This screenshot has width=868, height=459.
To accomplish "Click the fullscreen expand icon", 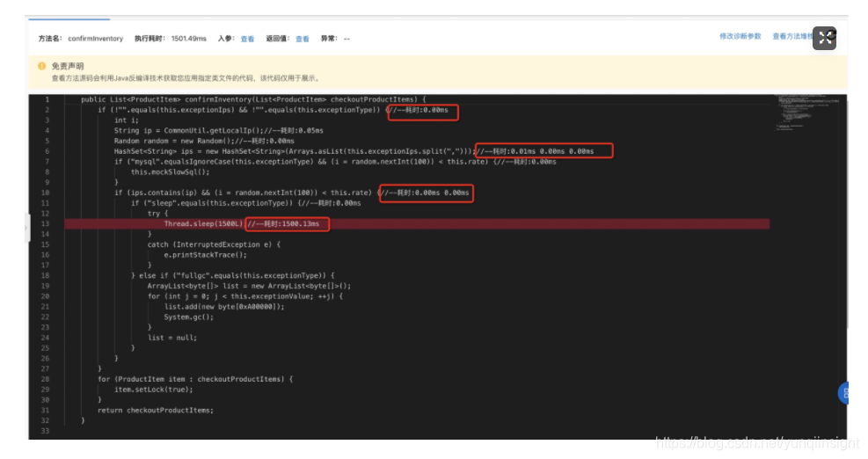I will point(824,38).
